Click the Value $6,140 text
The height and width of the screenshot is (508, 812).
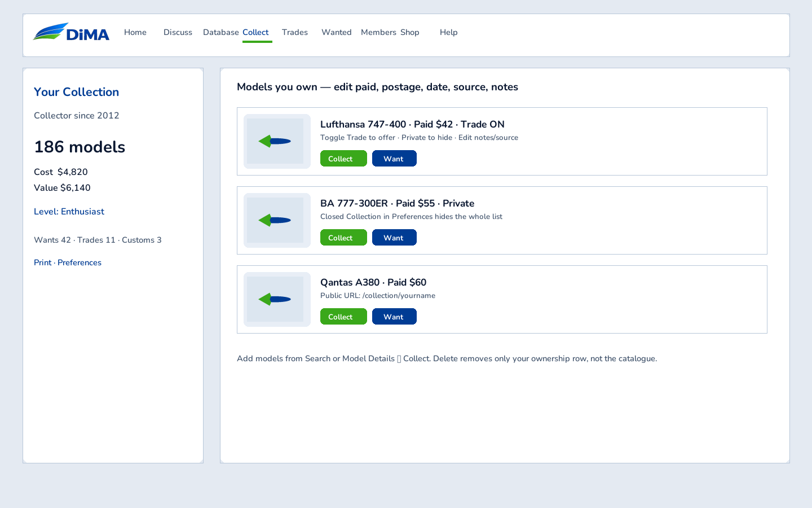(62, 188)
